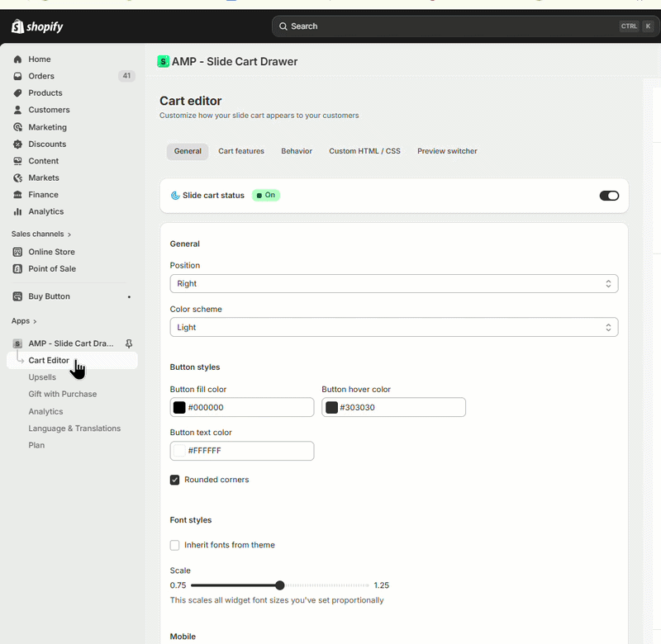The width and height of the screenshot is (661, 644).
Task: Click the AMP app icon in sidebar
Action: click(17, 343)
